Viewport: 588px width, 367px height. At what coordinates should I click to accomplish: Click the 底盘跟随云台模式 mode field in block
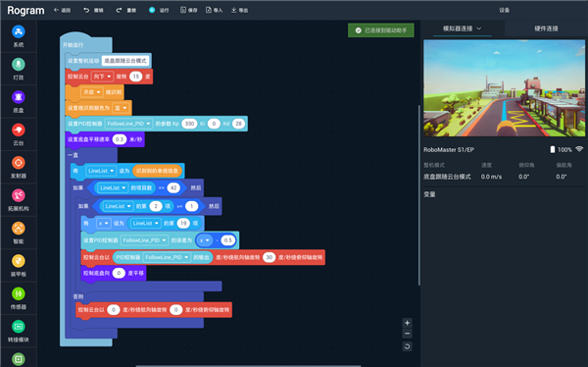(125, 61)
